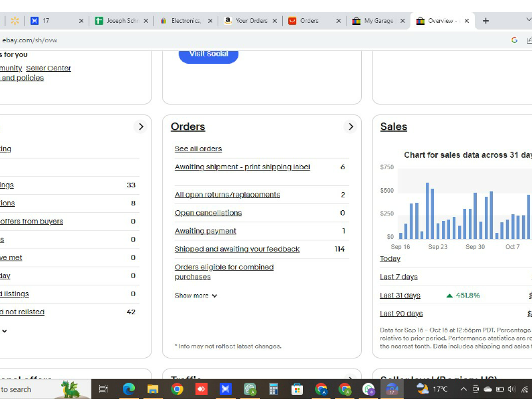Open the Awaiting payment link
Screen dimensions: 532x411
click(x=206, y=231)
